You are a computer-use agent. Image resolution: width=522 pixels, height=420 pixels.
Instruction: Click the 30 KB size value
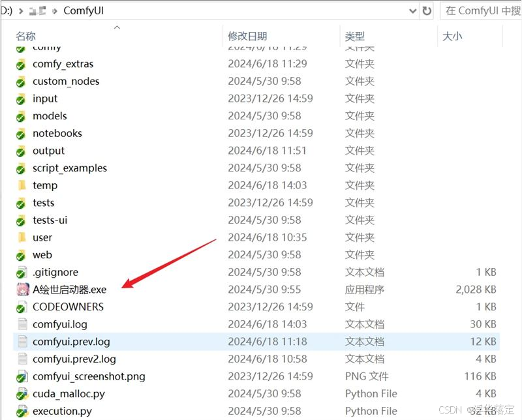coord(483,324)
